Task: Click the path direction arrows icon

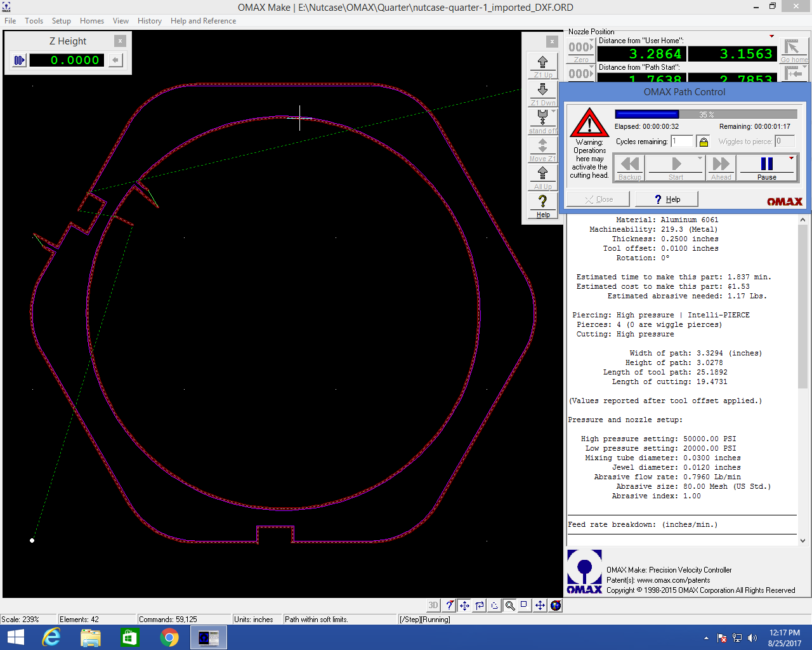Action: coord(480,606)
